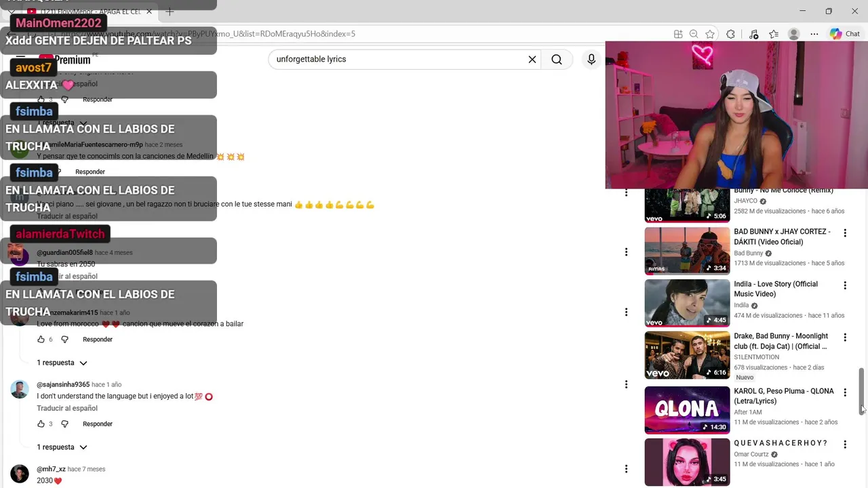Open the @mh7_xz channel link
868x488 pixels.
pos(51,470)
